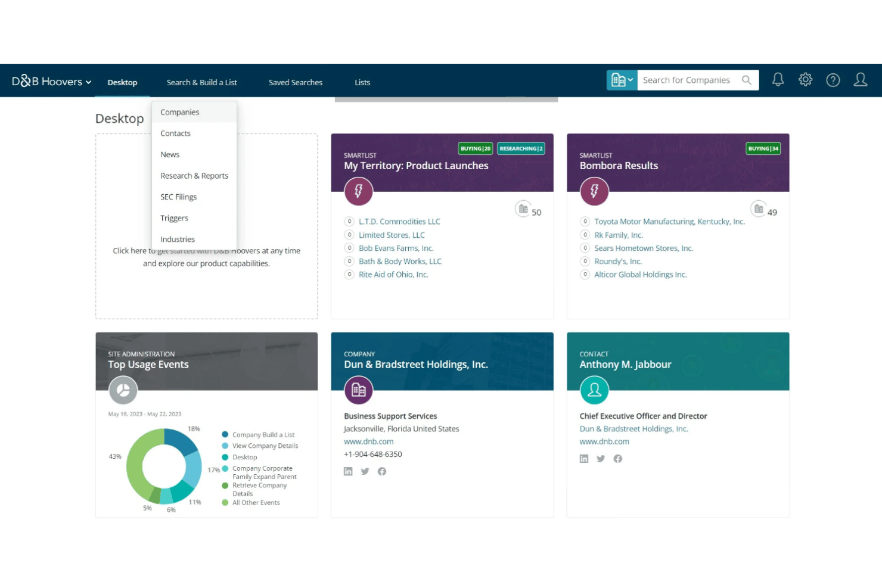Open Rite Aid of Ohio, Inc. link

(393, 274)
